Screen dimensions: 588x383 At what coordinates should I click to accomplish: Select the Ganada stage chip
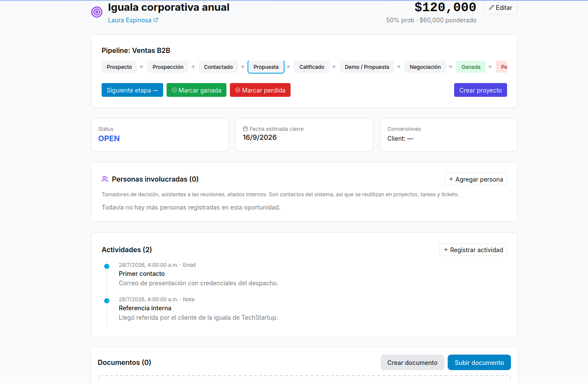[x=471, y=67]
